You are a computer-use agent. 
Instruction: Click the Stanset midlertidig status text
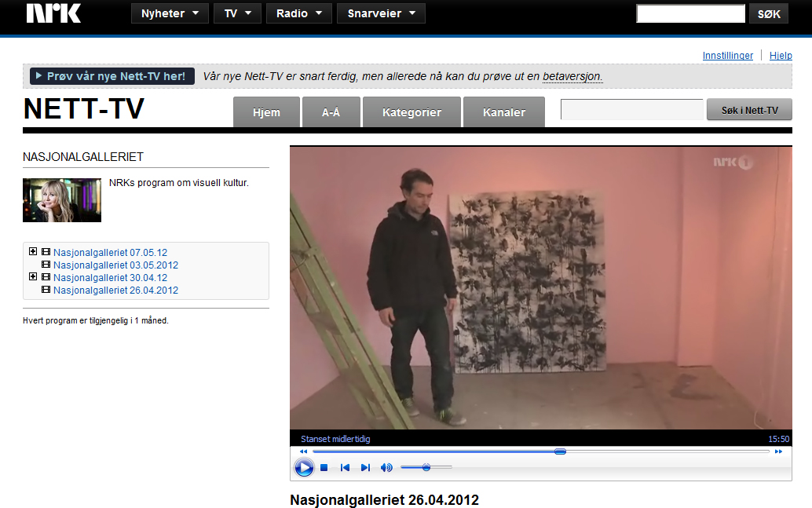[x=335, y=439]
